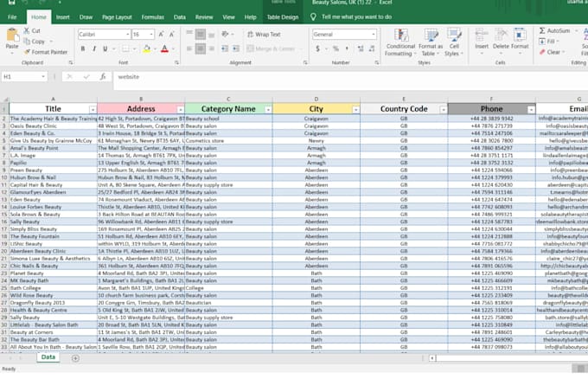The height and width of the screenshot is (392, 588).
Task: Toggle middle vertical align
Action: (201, 35)
